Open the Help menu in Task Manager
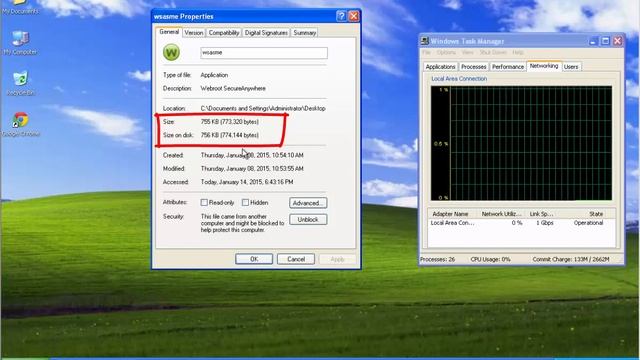This screenshot has width=640, height=360. click(x=518, y=53)
